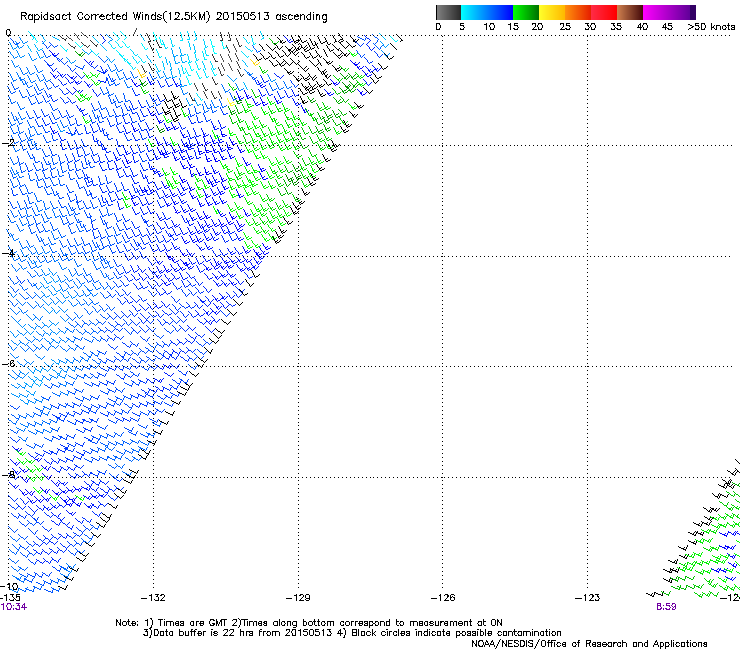This screenshot has width=740, height=650.
Task: Click the yellow 20-25 knots color swatch
Action: [552, 12]
